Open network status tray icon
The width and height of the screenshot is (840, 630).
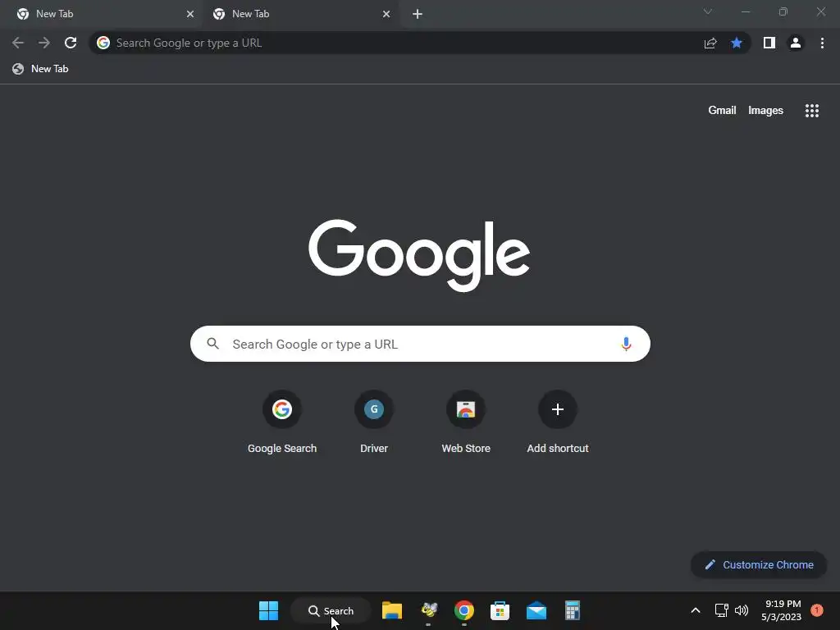coord(721,610)
